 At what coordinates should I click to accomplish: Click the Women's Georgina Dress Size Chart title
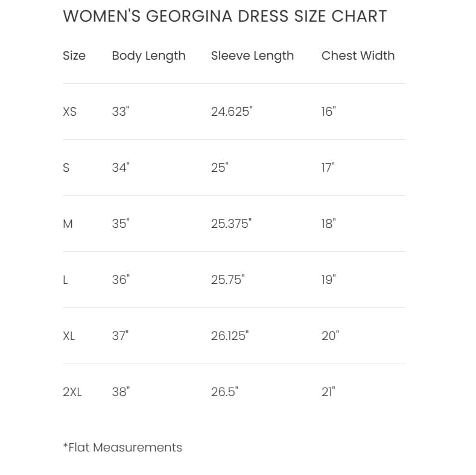click(x=224, y=16)
